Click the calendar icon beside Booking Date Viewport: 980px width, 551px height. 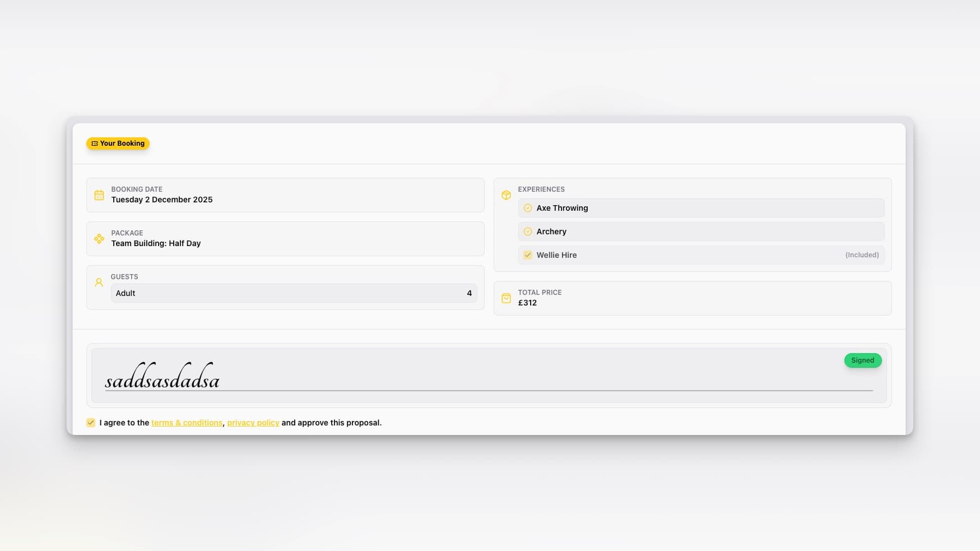click(x=99, y=195)
